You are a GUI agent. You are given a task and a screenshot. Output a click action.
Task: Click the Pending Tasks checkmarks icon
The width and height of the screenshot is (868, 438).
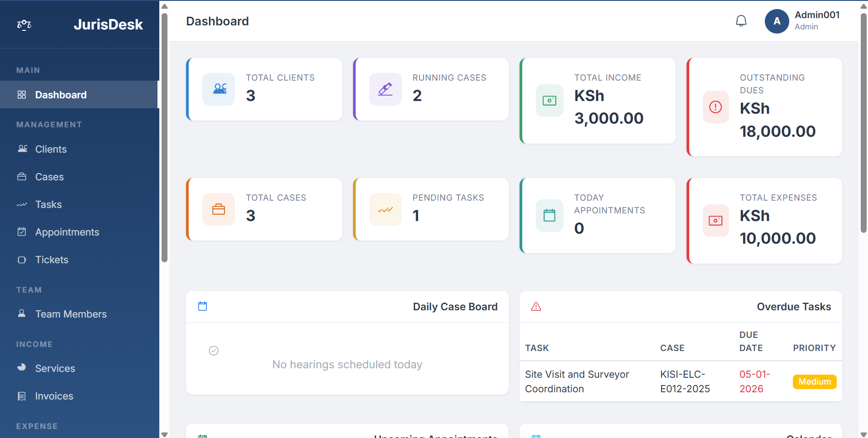point(386,209)
